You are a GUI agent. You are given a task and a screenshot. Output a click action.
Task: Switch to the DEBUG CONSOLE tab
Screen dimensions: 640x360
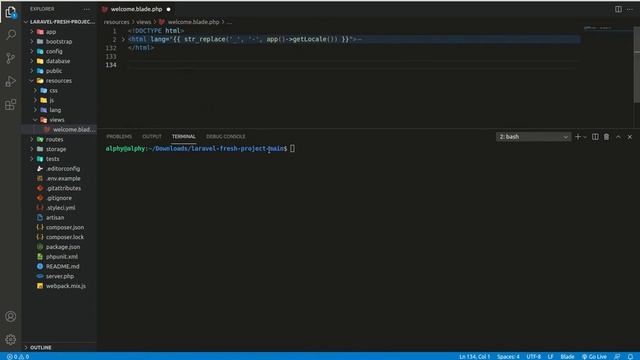click(x=226, y=136)
